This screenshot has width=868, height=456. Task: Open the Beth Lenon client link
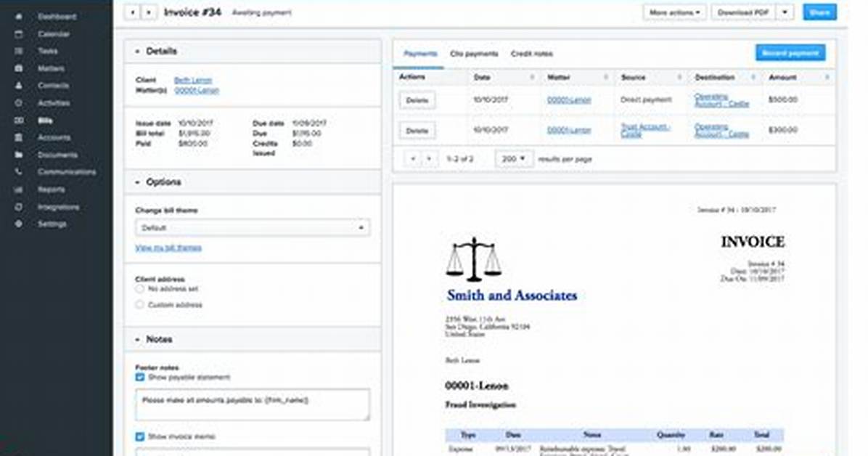click(192, 81)
